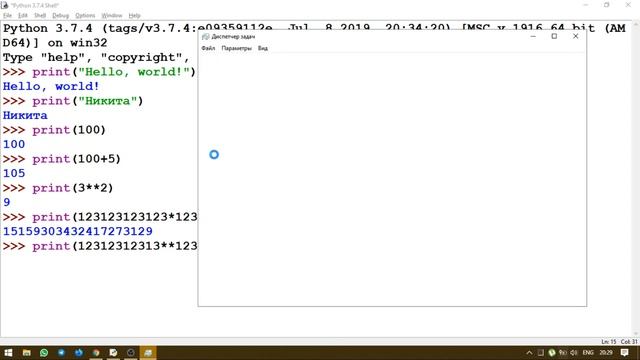Click the print("Никита") command line
This screenshot has height=360, width=640.
coord(73,101)
